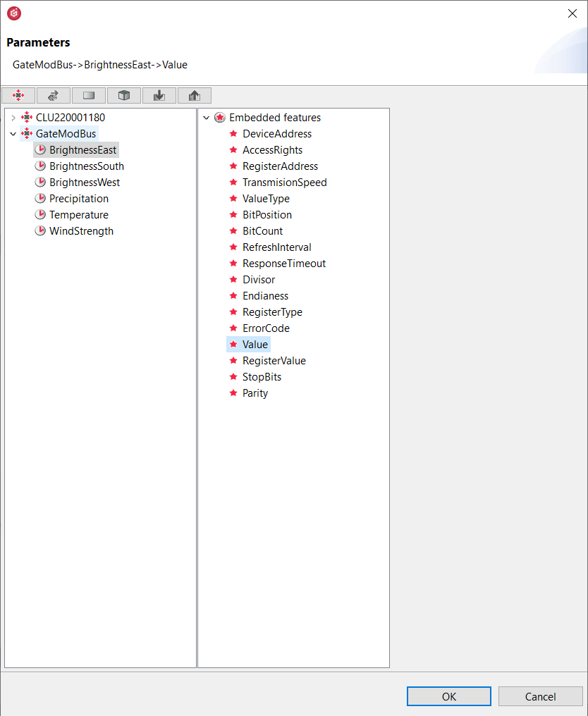Cancel the Parameters dialog
The image size is (588, 716).
coord(541,696)
